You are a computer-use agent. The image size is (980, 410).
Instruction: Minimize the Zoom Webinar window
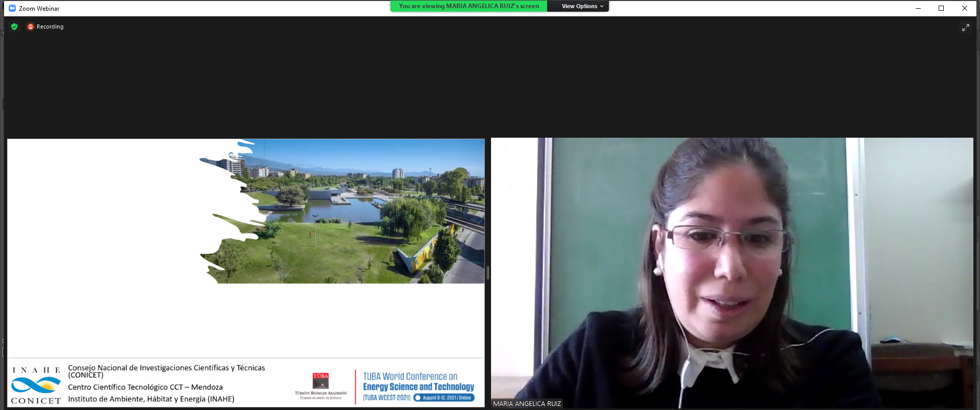(918, 8)
